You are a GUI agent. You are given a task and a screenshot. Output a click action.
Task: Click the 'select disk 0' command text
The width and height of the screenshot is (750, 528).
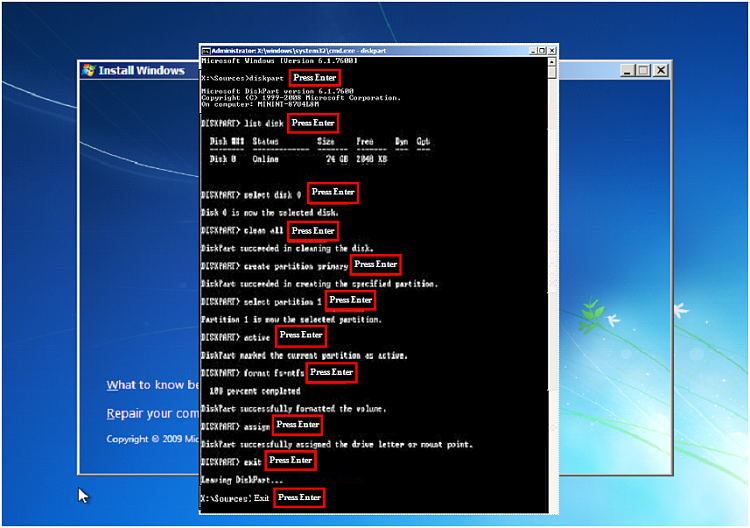point(273,195)
